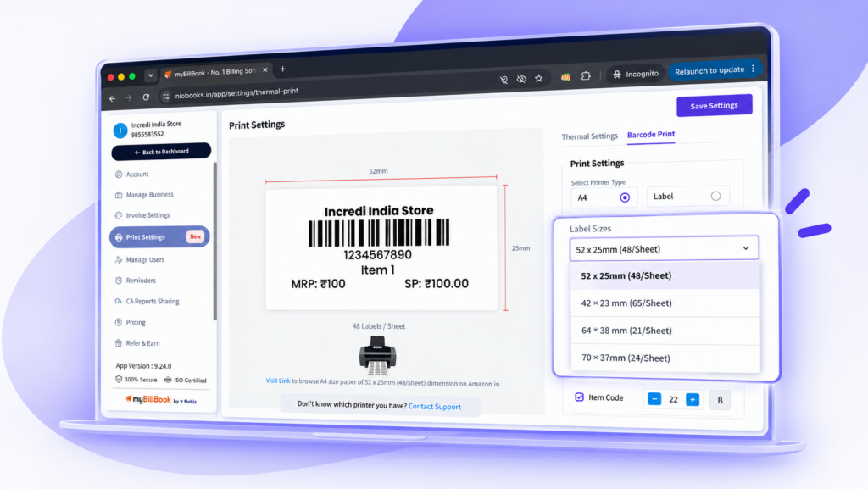This screenshot has width=868, height=489.
Task: Toggle bold B for Item Code
Action: [721, 400]
